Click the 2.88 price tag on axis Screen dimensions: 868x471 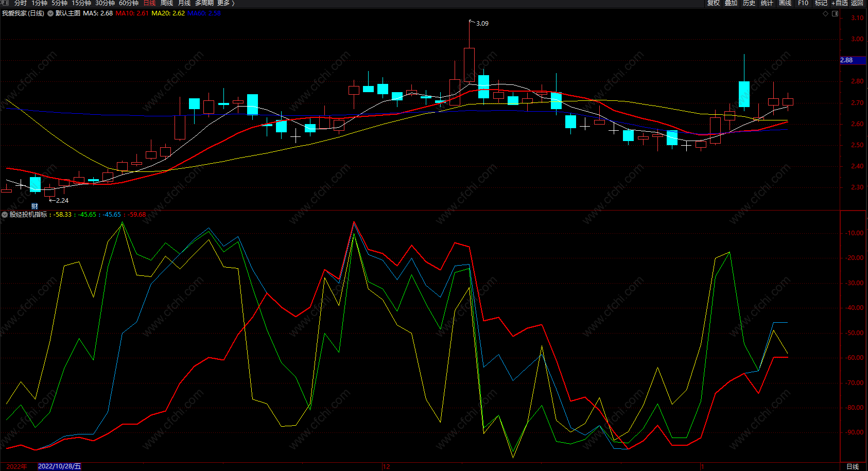(847, 60)
